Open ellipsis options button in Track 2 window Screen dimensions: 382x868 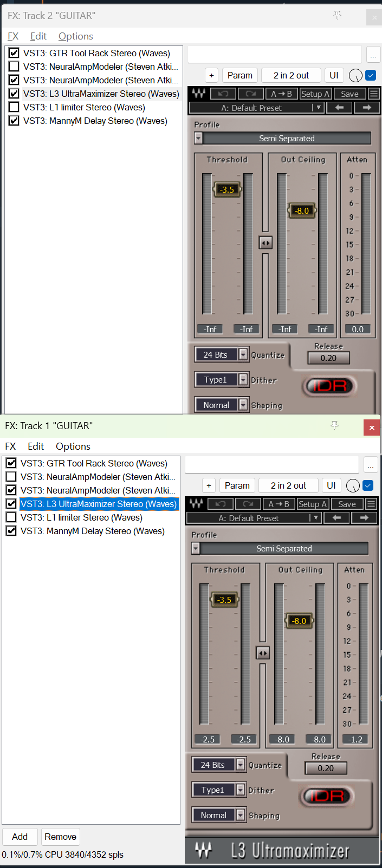click(x=373, y=55)
